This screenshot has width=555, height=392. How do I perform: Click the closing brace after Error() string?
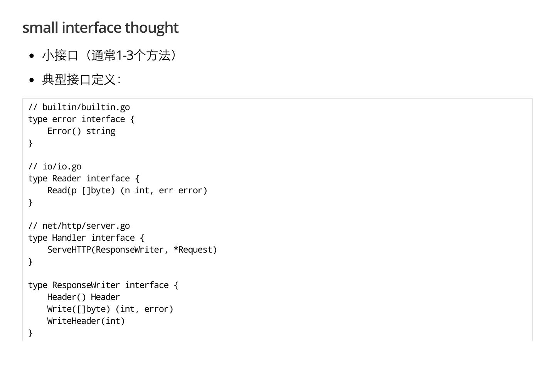pyautogui.click(x=30, y=143)
